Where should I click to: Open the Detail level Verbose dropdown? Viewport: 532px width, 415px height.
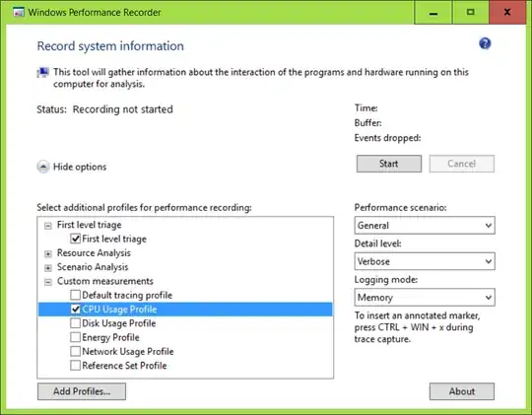click(425, 261)
